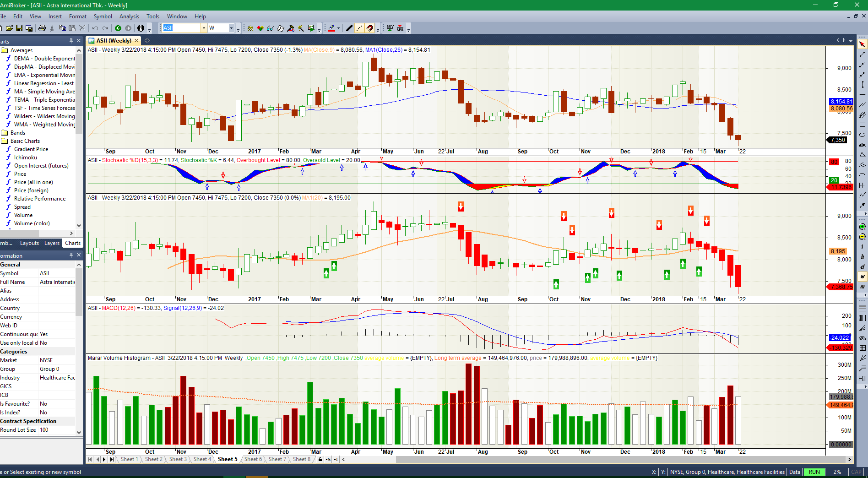This screenshot has height=478, width=868.
Task: Select the ellipse drawing tool
Action: click(x=863, y=135)
